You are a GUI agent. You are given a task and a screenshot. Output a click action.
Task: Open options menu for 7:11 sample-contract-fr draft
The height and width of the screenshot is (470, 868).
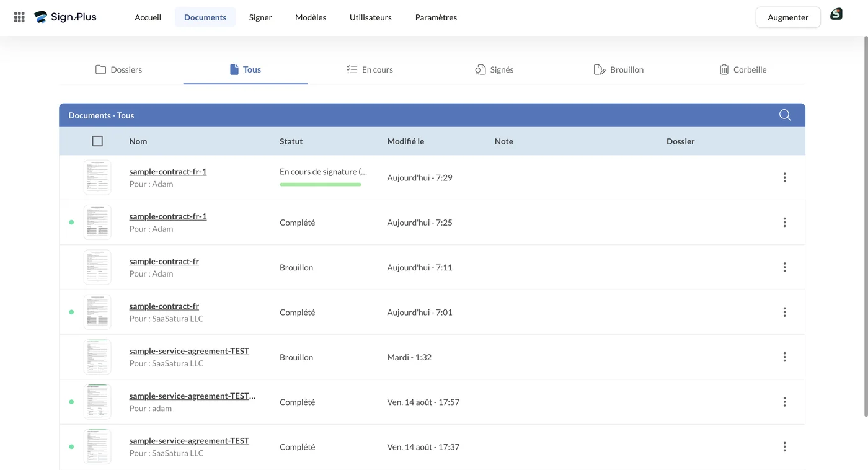pyautogui.click(x=784, y=267)
